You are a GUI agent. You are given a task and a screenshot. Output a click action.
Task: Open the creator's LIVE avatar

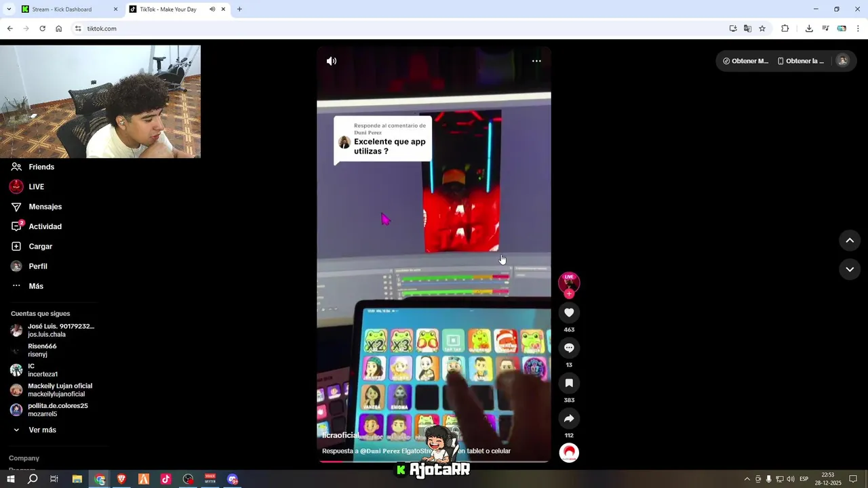coord(569,282)
